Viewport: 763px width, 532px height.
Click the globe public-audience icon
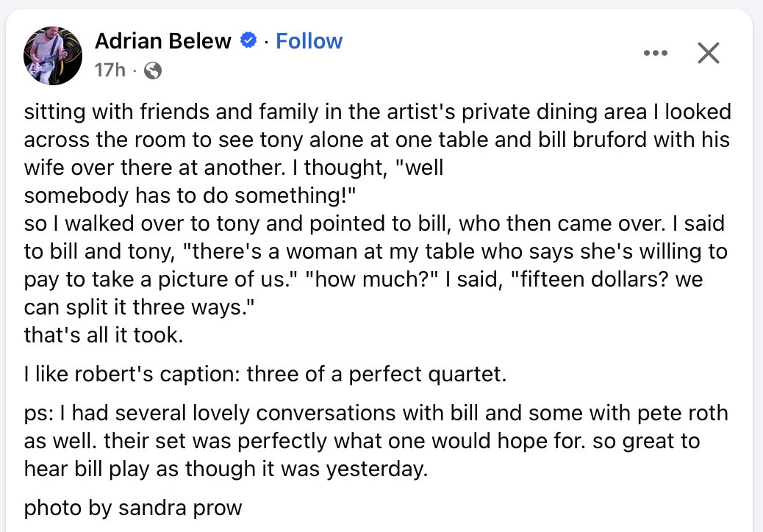coord(153,71)
